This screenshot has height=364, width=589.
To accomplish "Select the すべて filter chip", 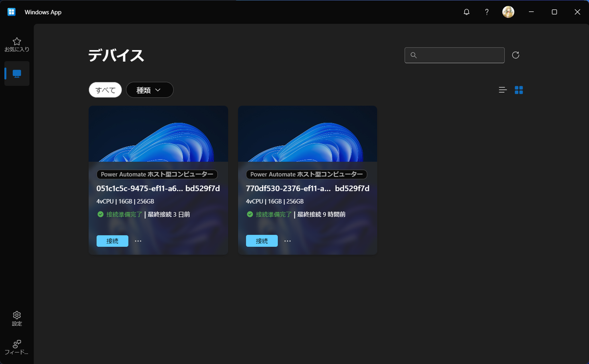I will coord(105,90).
